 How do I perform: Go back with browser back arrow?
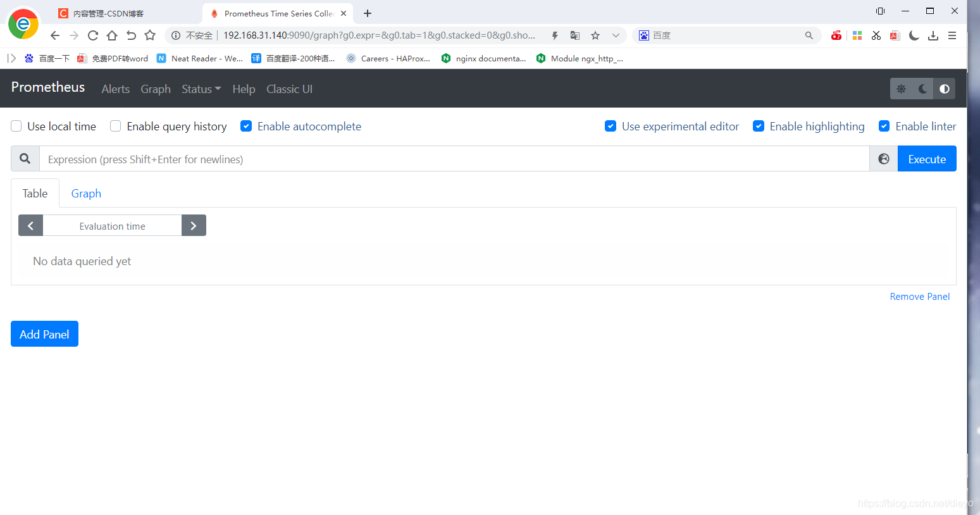click(x=55, y=35)
